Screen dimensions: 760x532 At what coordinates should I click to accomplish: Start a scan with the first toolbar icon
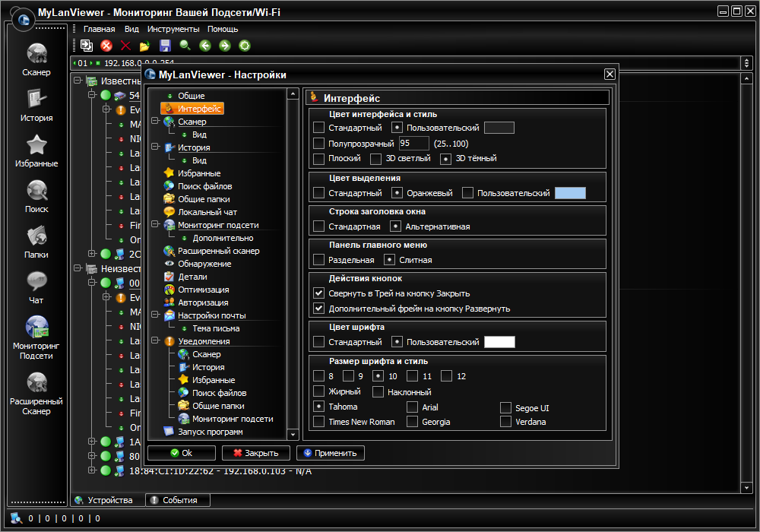point(87,46)
